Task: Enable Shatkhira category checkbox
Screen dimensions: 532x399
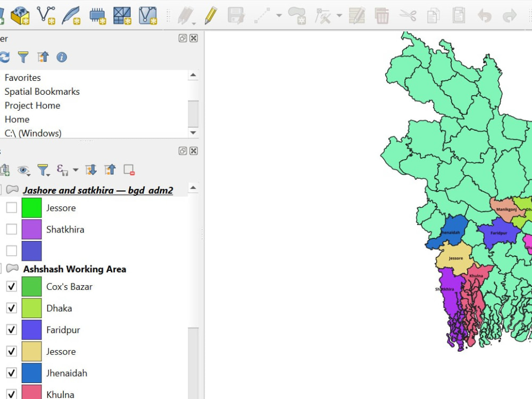Action: click(x=12, y=229)
